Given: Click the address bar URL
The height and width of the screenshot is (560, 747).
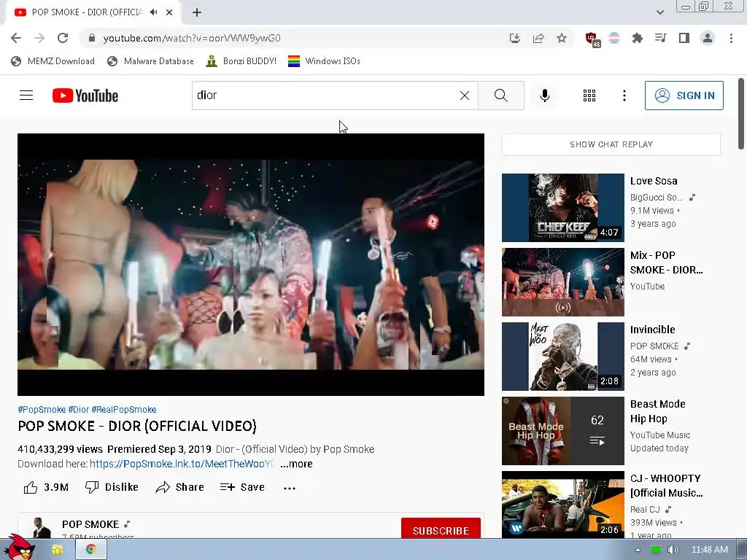Looking at the screenshot, I should point(192,38).
